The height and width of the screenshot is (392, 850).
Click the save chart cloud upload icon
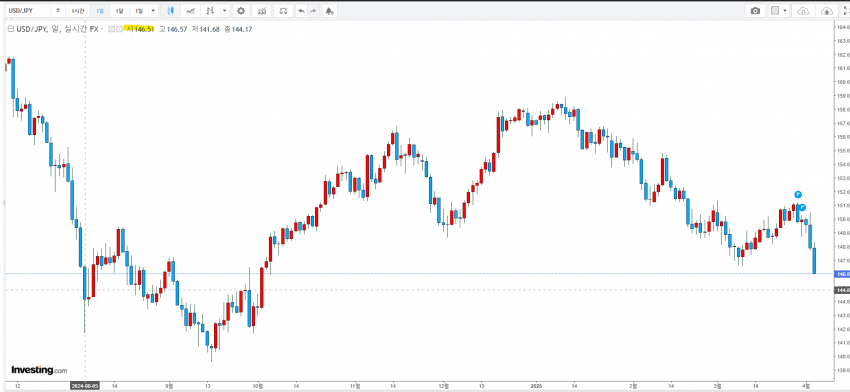(x=826, y=10)
